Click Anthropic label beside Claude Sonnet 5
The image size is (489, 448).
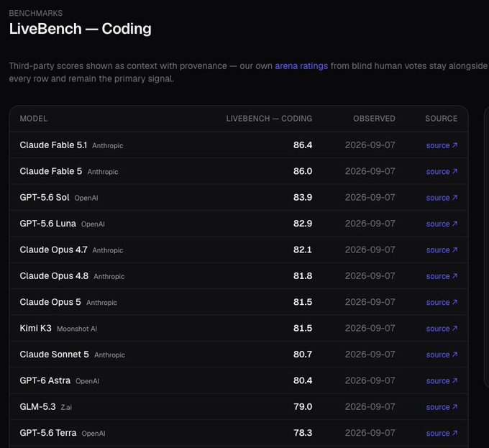pos(109,355)
